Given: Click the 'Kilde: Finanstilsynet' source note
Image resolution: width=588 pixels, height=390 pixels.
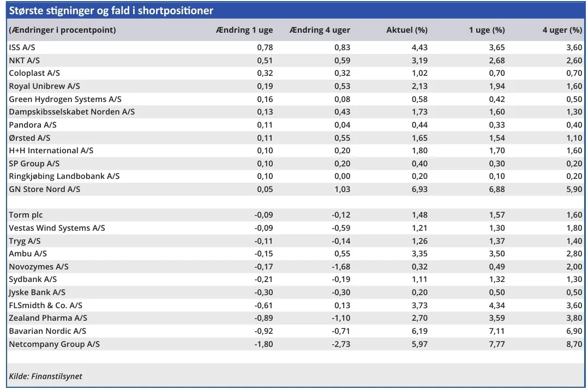Looking at the screenshot, I should (x=46, y=376).
